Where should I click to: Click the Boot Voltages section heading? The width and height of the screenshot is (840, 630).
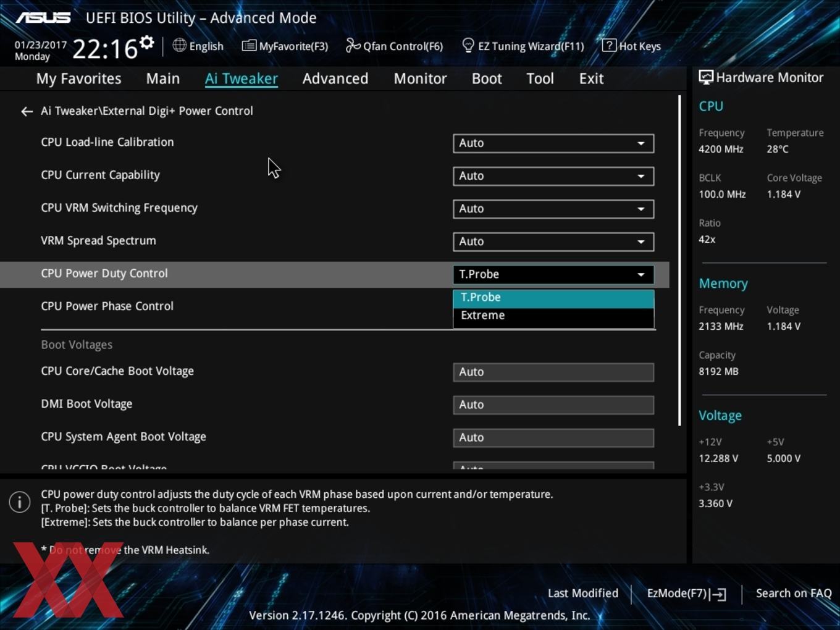77,345
